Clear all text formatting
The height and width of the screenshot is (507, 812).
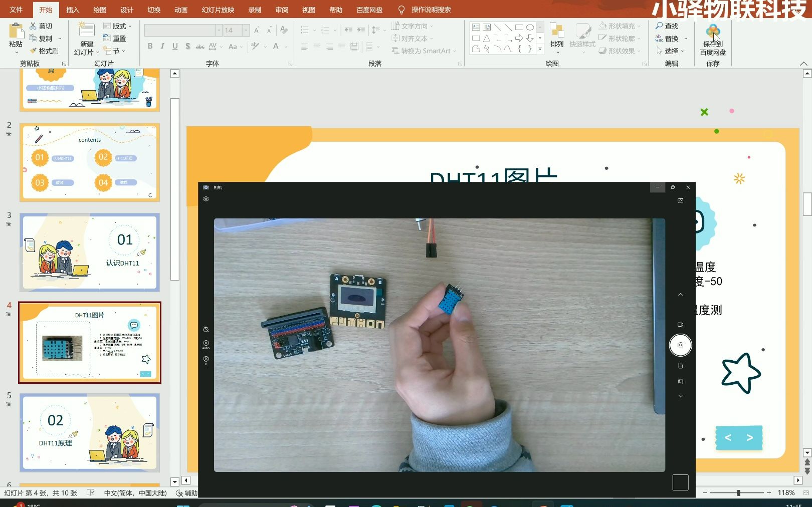pos(284,31)
